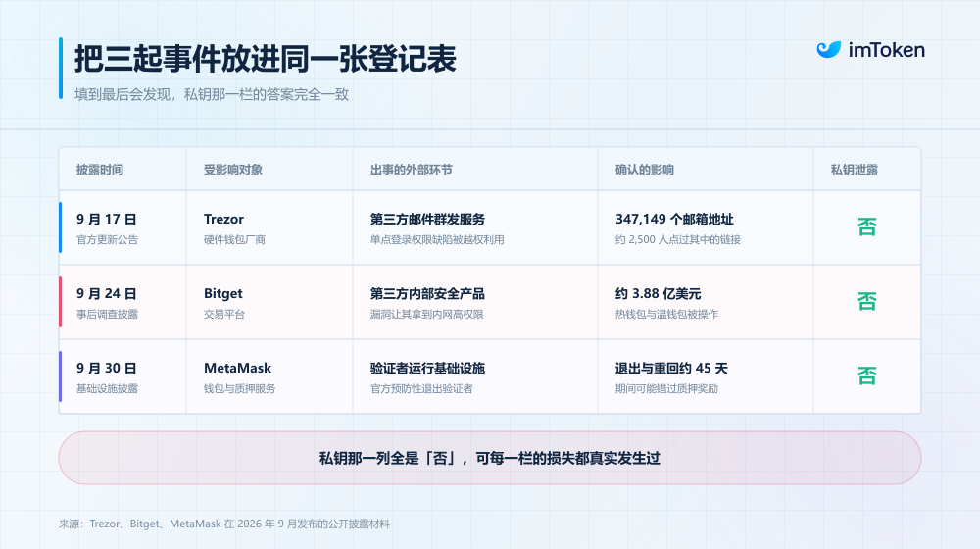Image resolution: width=980 pixels, height=549 pixels.
Task: Click the text 官方预防性退出验证者
Action: 421,388
